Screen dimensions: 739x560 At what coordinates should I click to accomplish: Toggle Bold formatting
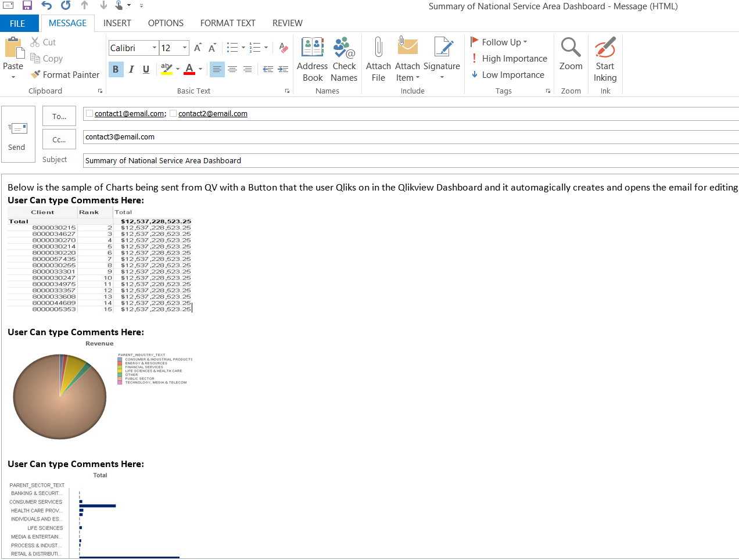(116, 69)
